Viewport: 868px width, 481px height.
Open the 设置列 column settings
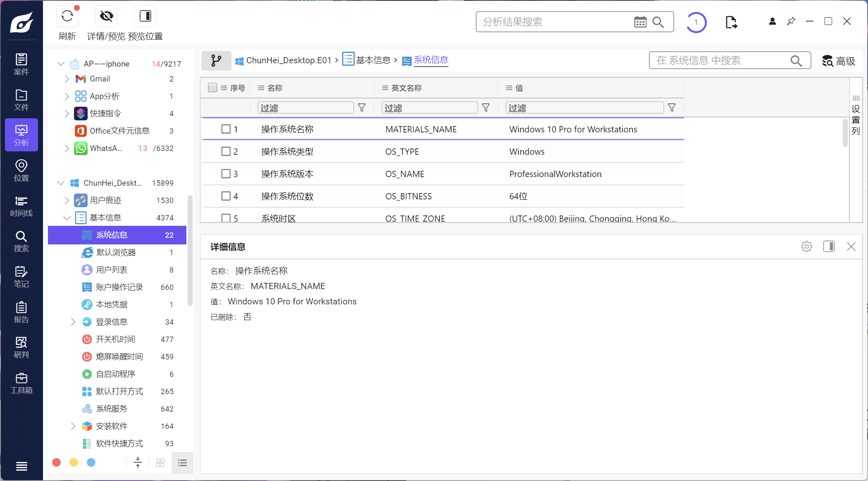pyautogui.click(x=856, y=116)
